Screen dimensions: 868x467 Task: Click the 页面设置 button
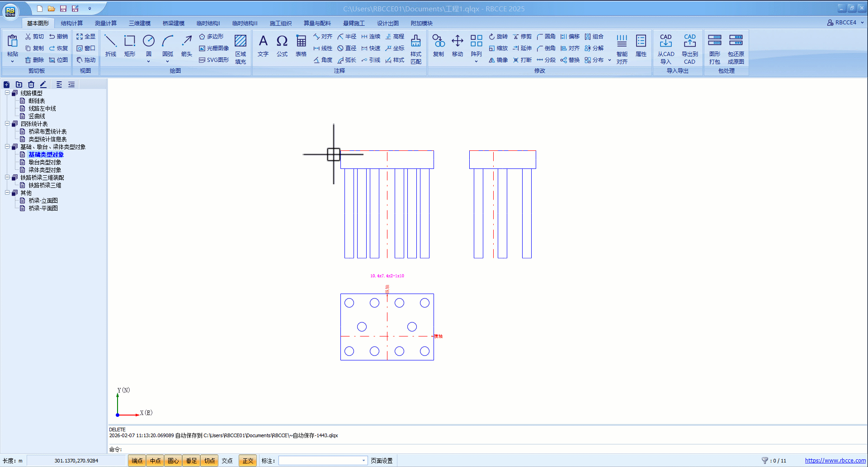382,461
